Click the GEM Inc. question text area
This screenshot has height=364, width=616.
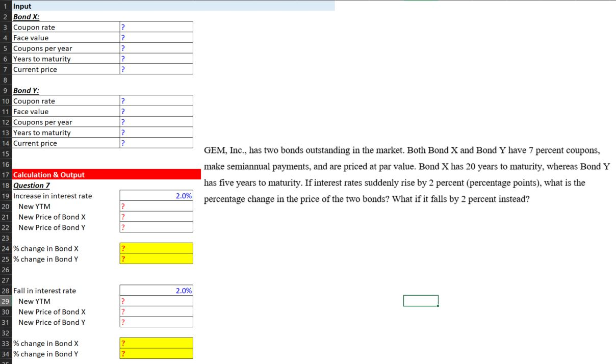click(403, 173)
